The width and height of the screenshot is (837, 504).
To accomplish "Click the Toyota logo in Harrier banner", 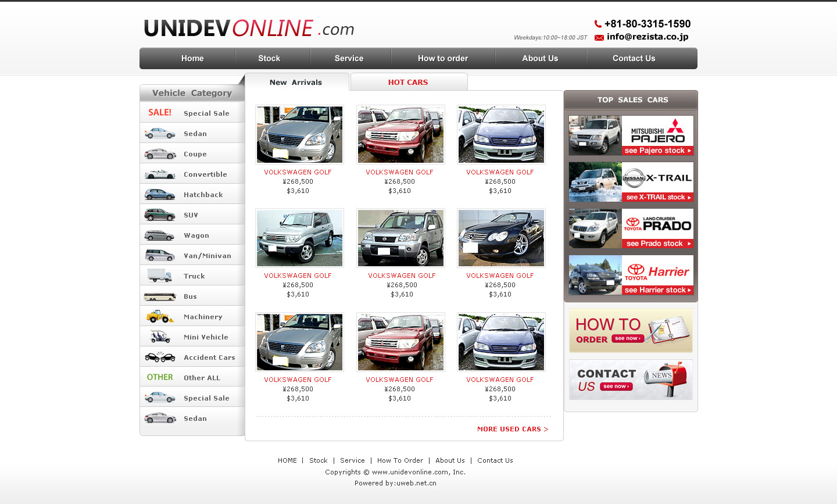I will coord(636,271).
